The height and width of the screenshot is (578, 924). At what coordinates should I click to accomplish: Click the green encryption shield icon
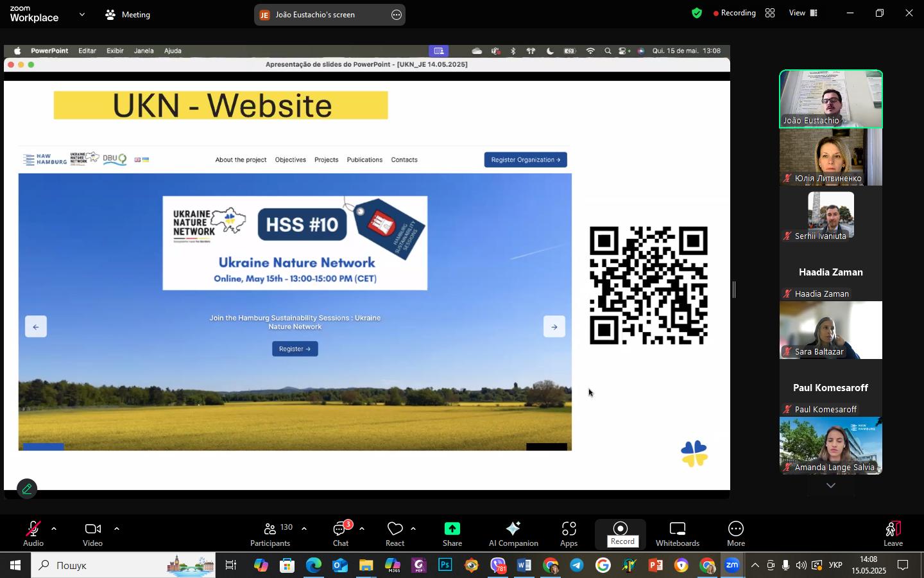(x=697, y=13)
